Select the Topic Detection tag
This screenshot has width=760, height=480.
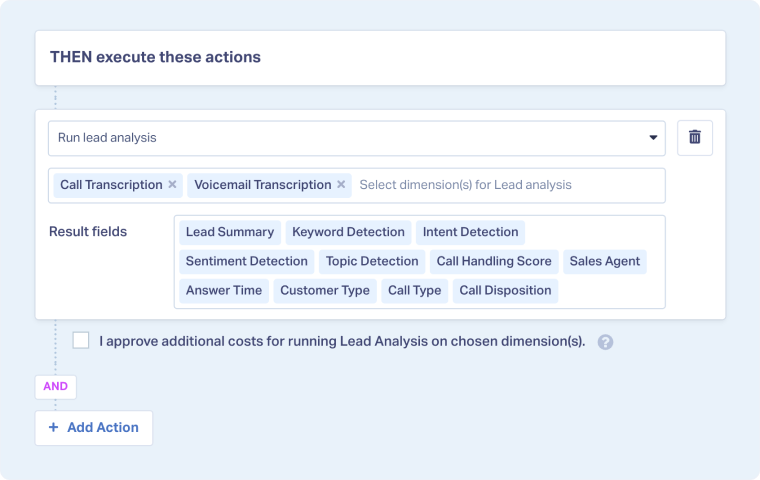(x=372, y=262)
